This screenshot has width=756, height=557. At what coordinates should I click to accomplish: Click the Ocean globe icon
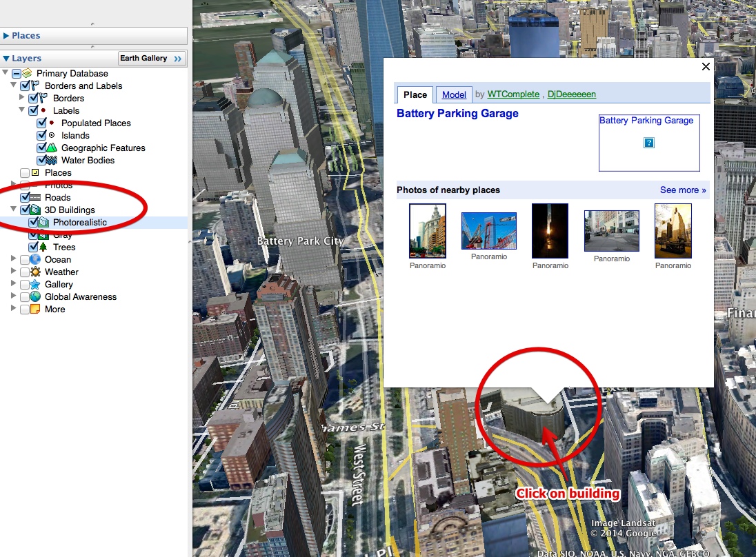tap(35, 259)
